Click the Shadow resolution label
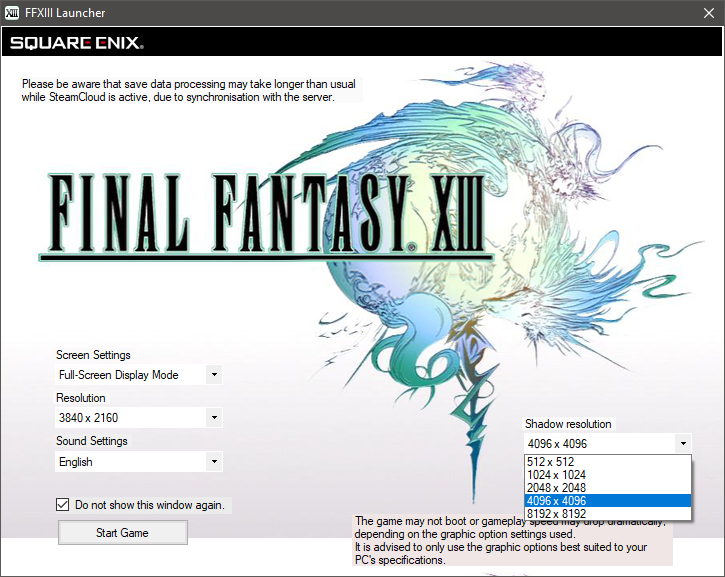725x577 pixels. (568, 424)
